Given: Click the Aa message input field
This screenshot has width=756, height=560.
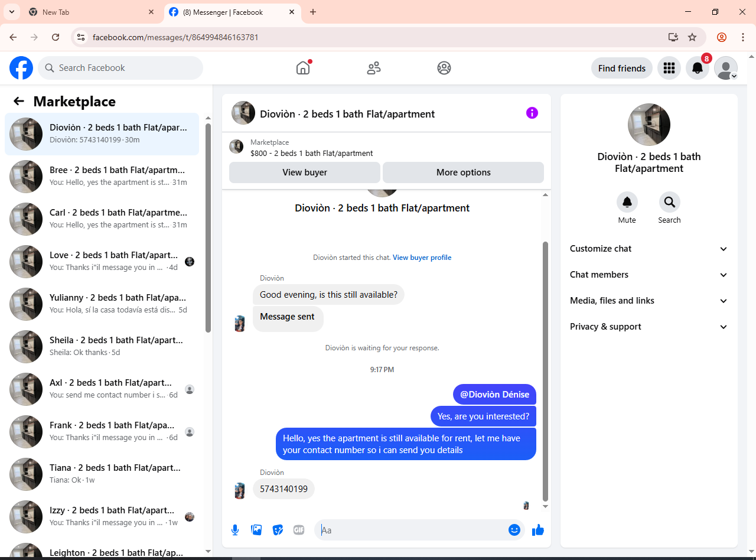Looking at the screenshot, I should pos(413,530).
